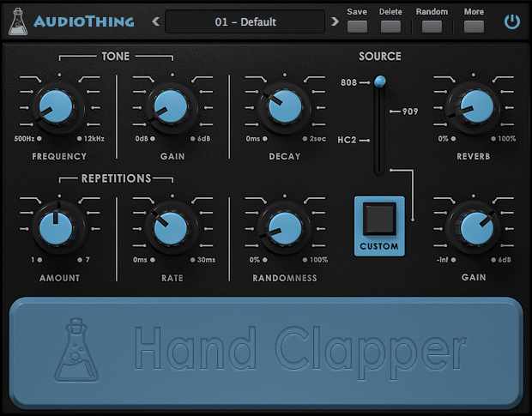Click the Repetitions RATE knob
Image resolution: width=532 pixels, height=416 pixels.
[x=170, y=228]
